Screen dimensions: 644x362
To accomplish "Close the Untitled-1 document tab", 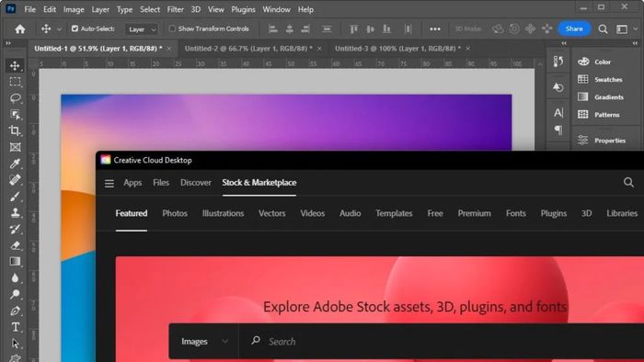I will [x=169, y=49].
